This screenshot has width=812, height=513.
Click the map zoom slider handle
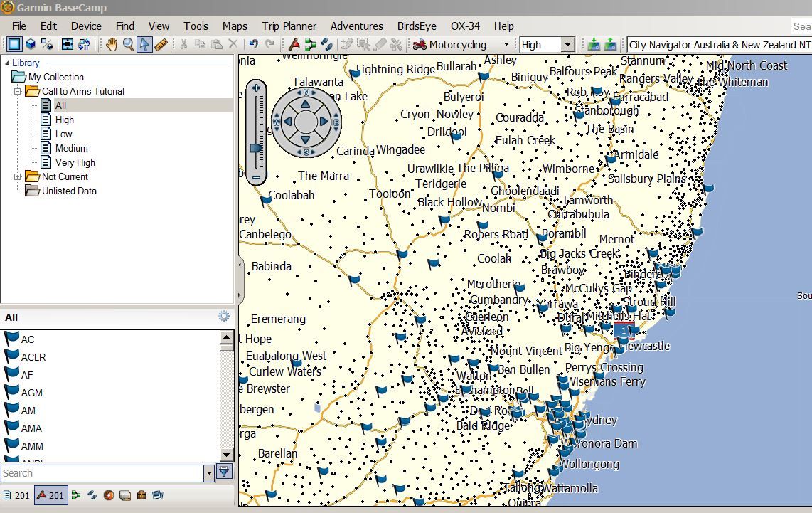(256, 148)
